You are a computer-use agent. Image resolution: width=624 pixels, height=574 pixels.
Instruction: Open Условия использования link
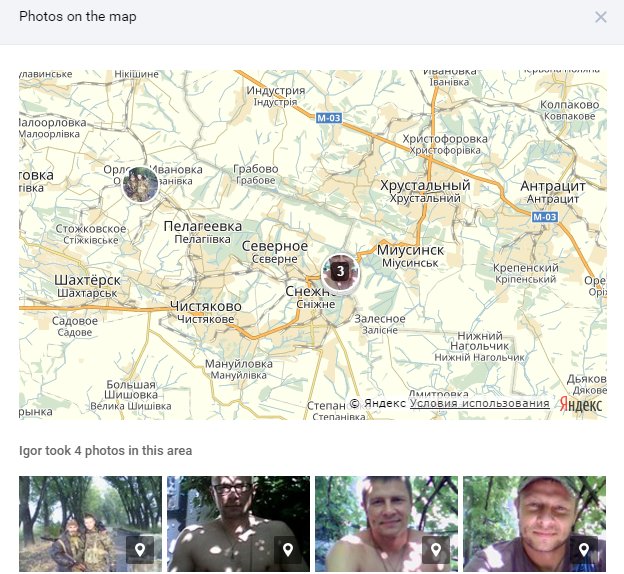click(x=480, y=403)
